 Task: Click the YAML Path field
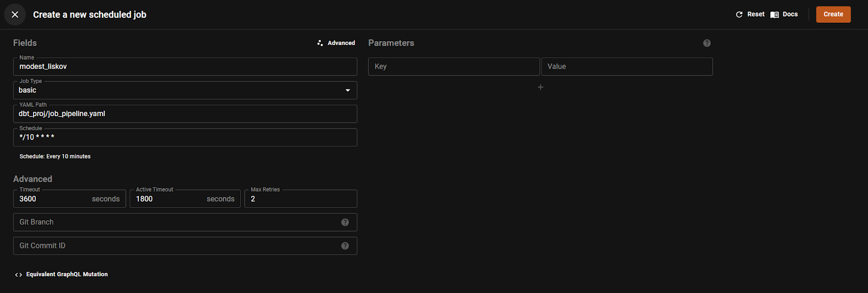(x=184, y=114)
